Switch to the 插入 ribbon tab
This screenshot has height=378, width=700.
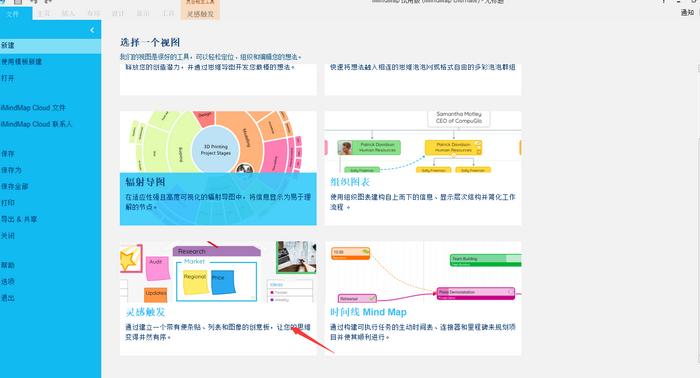click(68, 14)
